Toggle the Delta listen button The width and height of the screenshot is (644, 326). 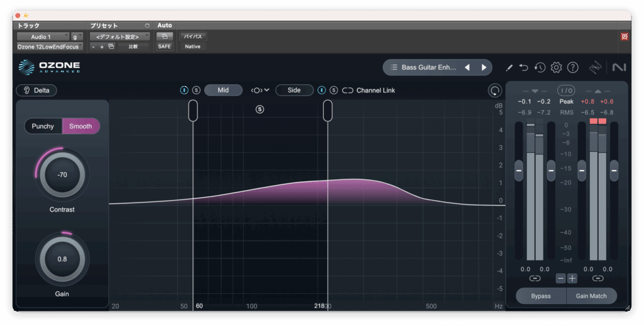coord(36,90)
